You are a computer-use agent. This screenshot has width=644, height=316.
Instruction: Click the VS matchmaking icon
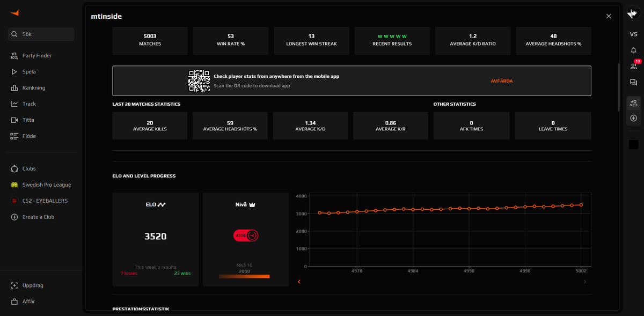coord(633,34)
